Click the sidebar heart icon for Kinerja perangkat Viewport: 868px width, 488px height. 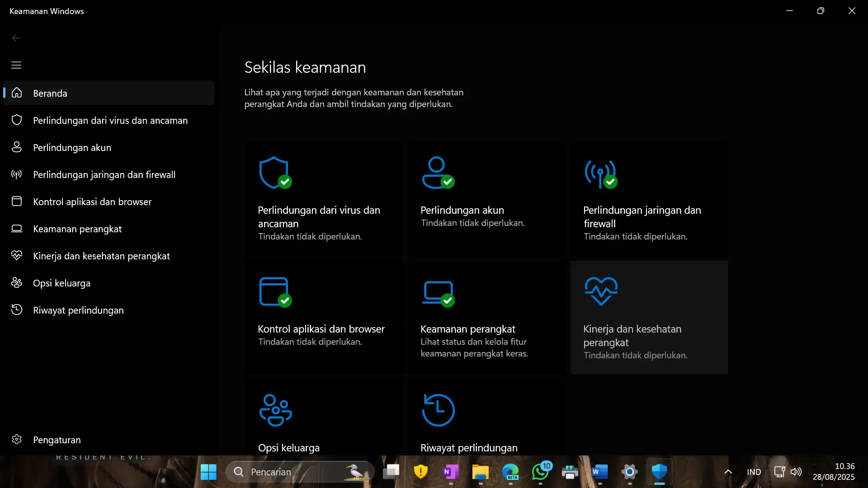click(17, 255)
